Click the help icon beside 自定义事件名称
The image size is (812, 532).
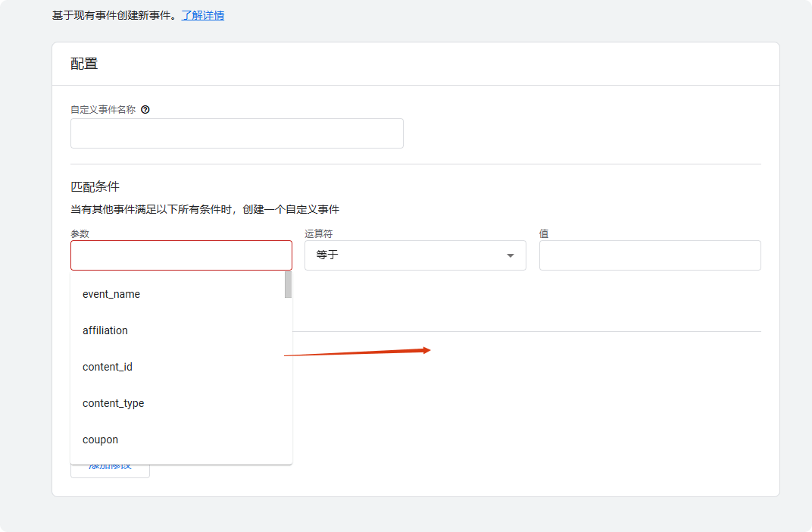(145, 109)
